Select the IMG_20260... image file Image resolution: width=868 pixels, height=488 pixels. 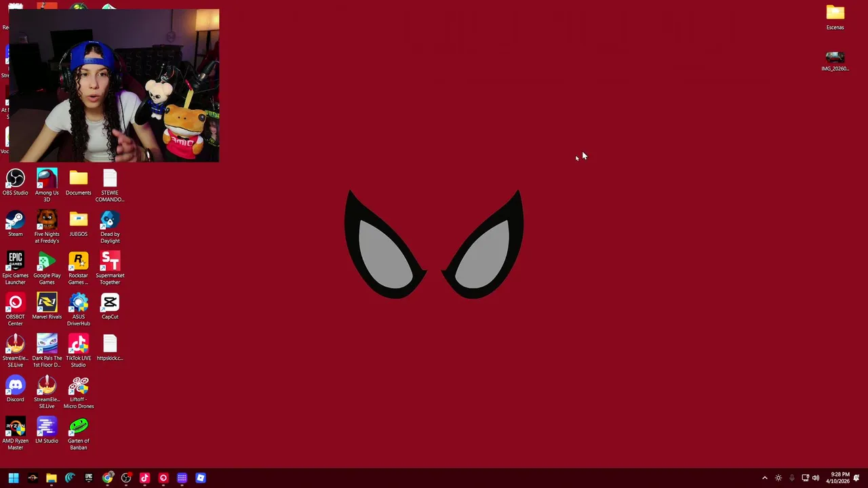[x=835, y=60]
